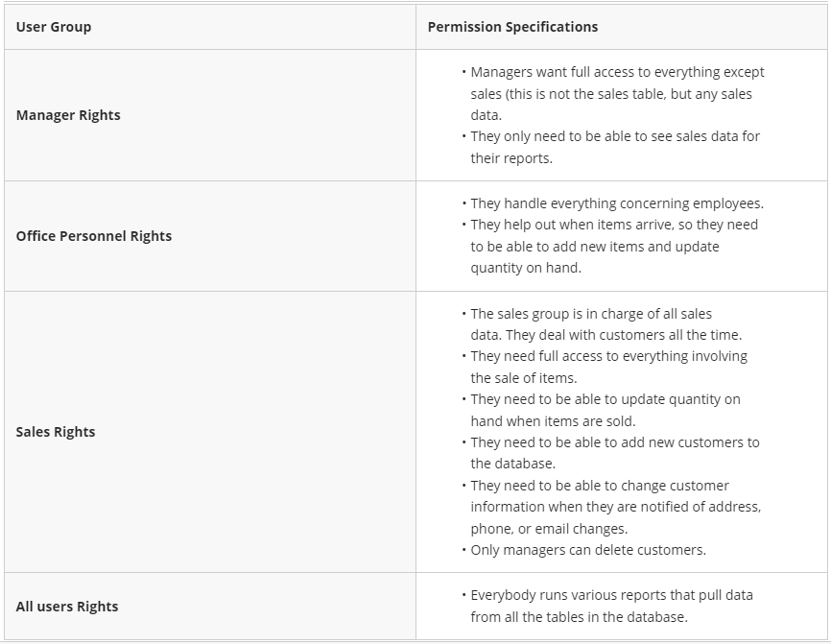Image resolution: width=831 pixels, height=644 pixels.
Task: Click the User Group column header
Action: click(x=54, y=27)
